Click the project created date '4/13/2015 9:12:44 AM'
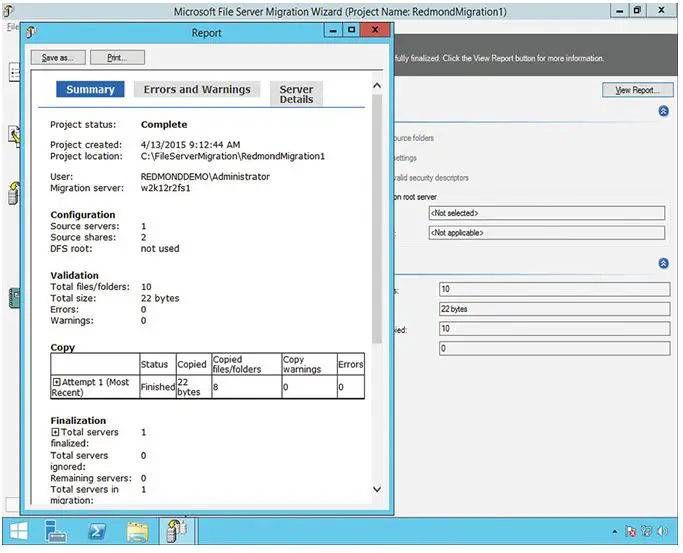This screenshot has height=553, width=683. 190,145
